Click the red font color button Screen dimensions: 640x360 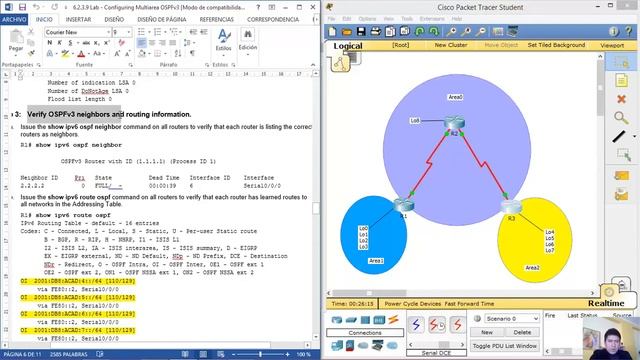pyautogui.click(x=81, y=53)
